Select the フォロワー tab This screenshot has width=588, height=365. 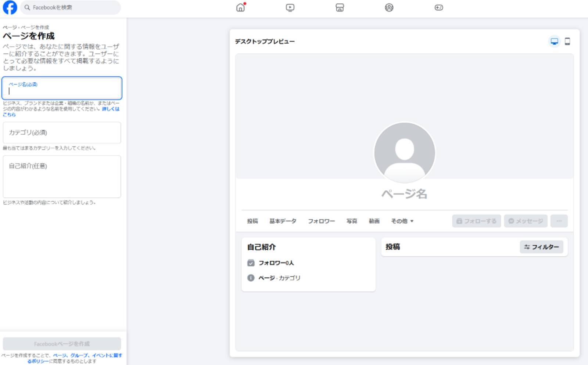(321, 221)
